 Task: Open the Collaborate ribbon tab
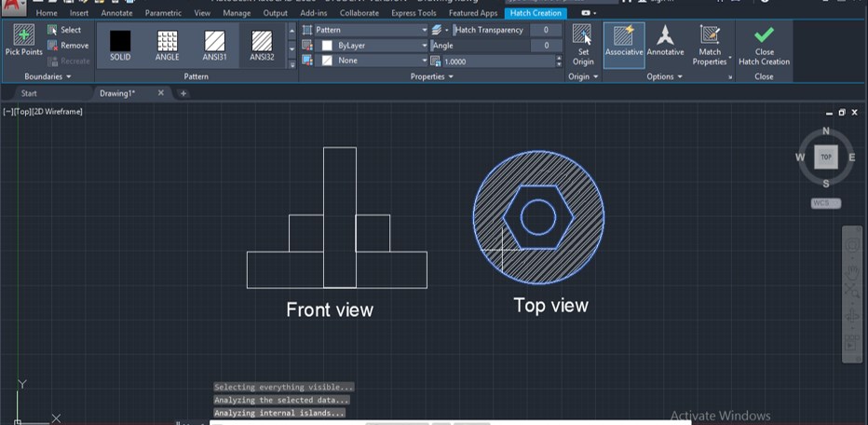click(359, 13)
